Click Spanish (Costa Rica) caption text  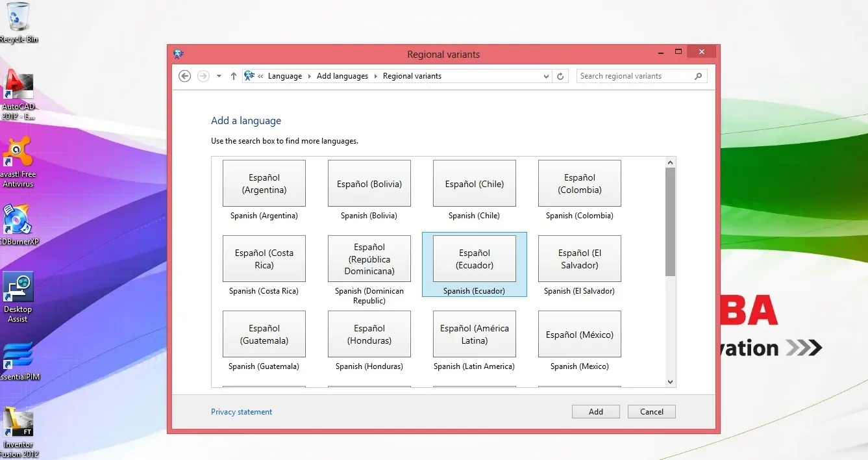(x=264, y=291)
